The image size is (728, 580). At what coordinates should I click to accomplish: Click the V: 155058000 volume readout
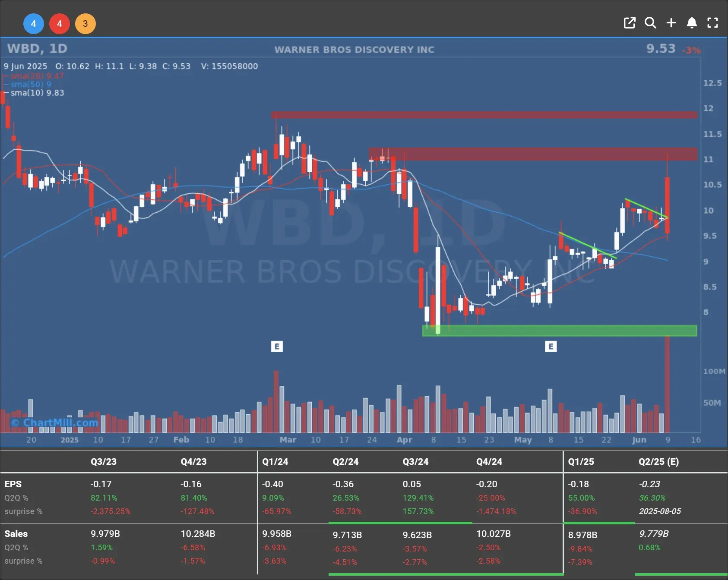[229, 66]
